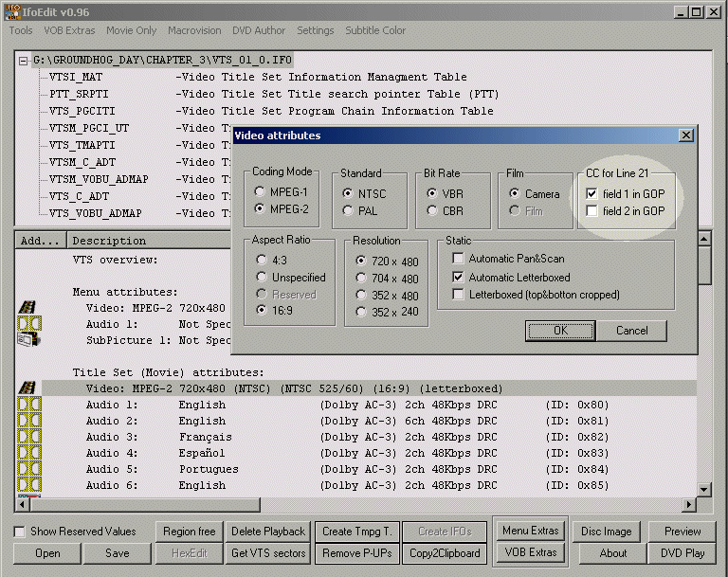
Task: Click the DVD Play button
Action: tap(682, 553)
